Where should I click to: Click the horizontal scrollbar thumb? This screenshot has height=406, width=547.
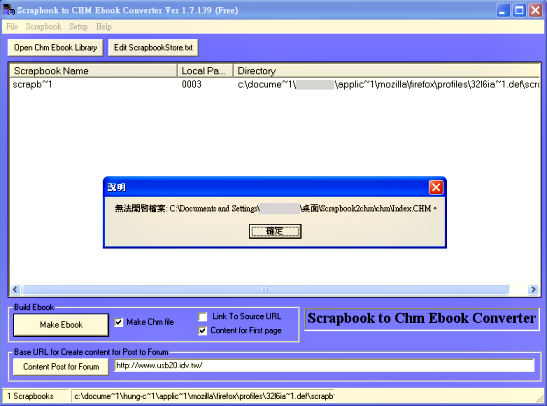pyautogui.click(x=265, y=290)
